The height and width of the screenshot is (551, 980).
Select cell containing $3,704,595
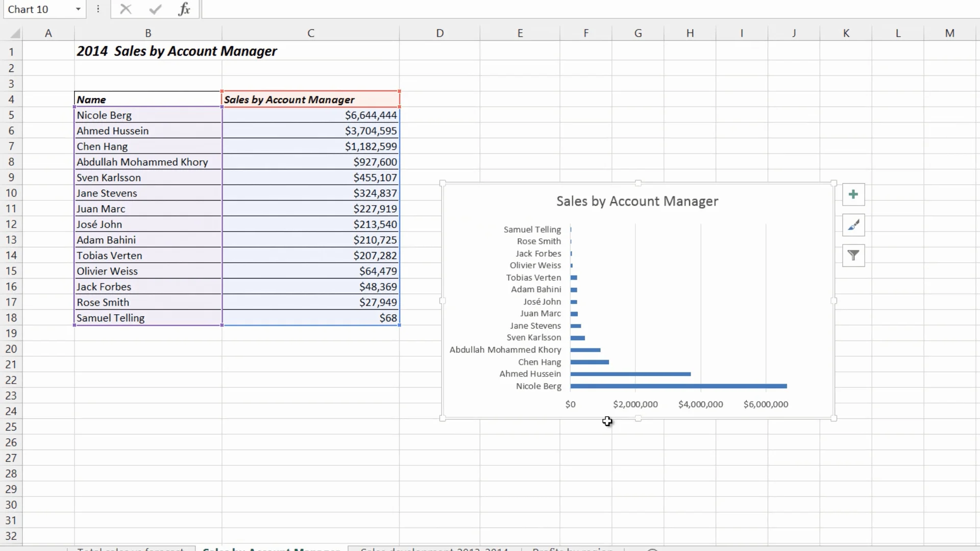(x=311, y=131)
